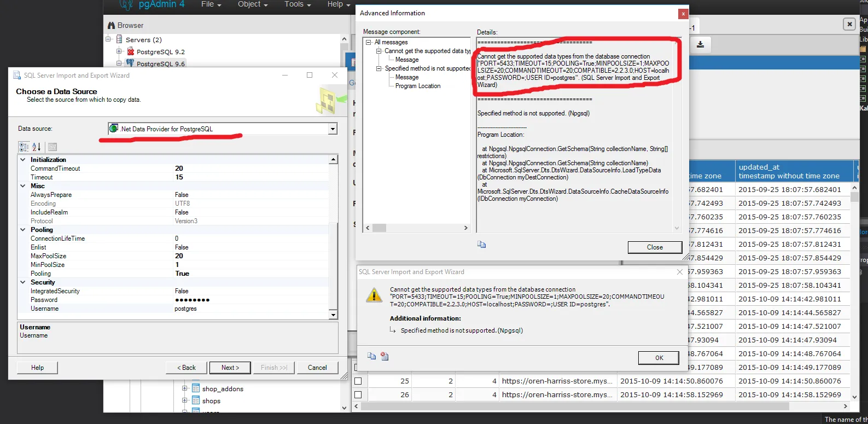Click the SQL Server wizard title bar icon
This screenshot has width=868, height=424.
[17, 75]
